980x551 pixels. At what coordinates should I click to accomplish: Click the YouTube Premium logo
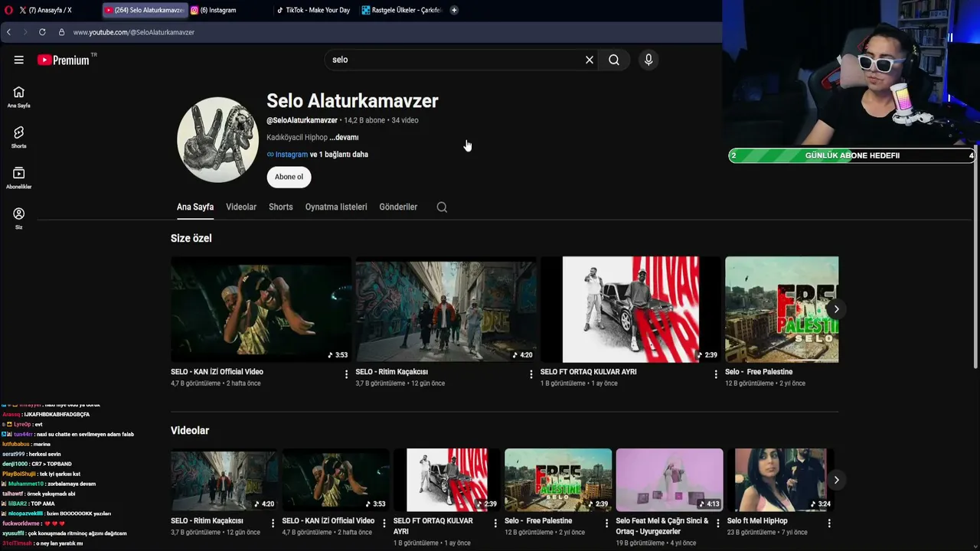pos(64,60)
